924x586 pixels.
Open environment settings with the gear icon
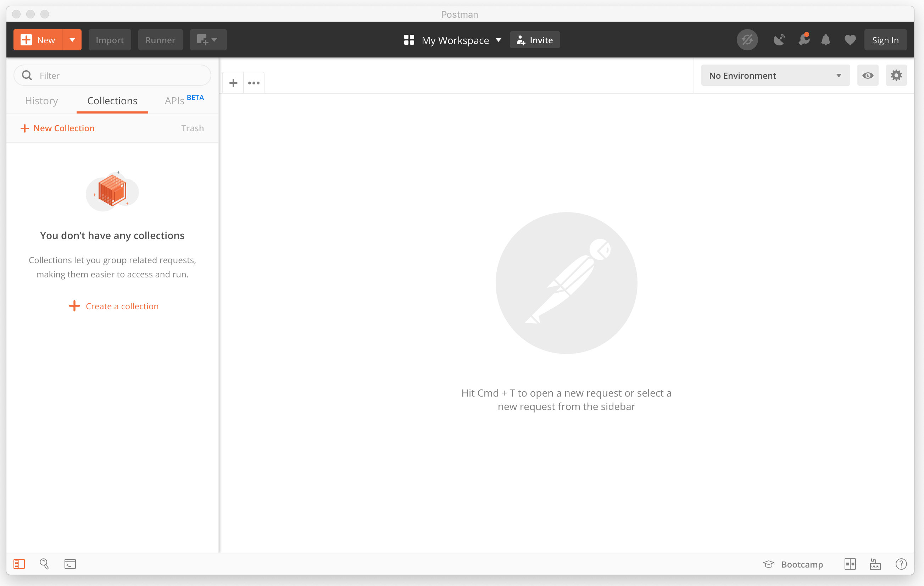[896, 75]
